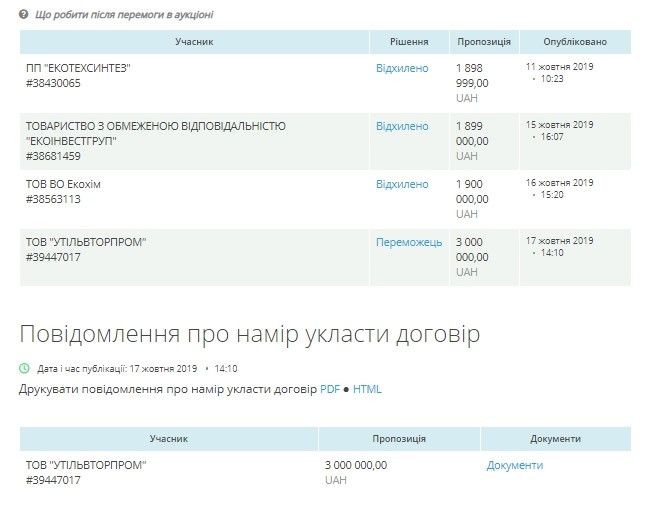Open 'Що робити після перемоги в аукціоні' link
The height and width of the screenshot is (505, 645).
point(123,15)
